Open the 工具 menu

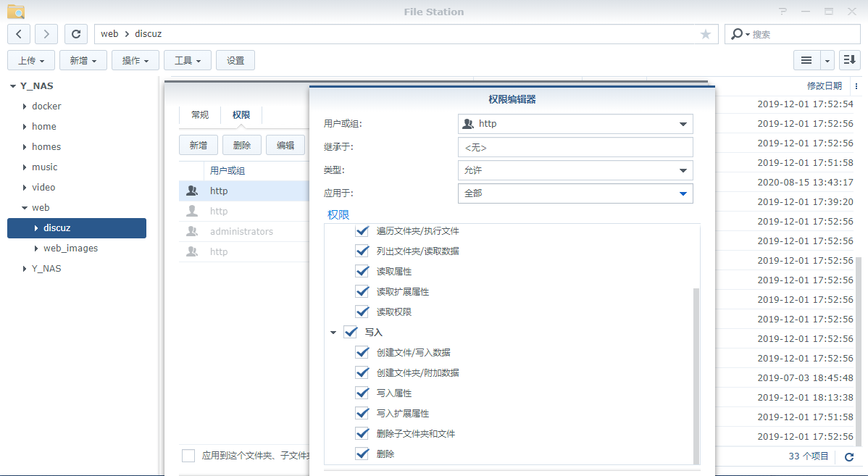tap(188, 61)
